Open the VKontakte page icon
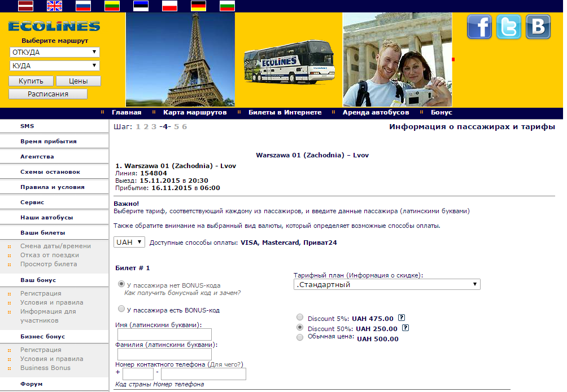Image resolution: width=567 pixels, height=392 pixels. (x=538, y=27)
